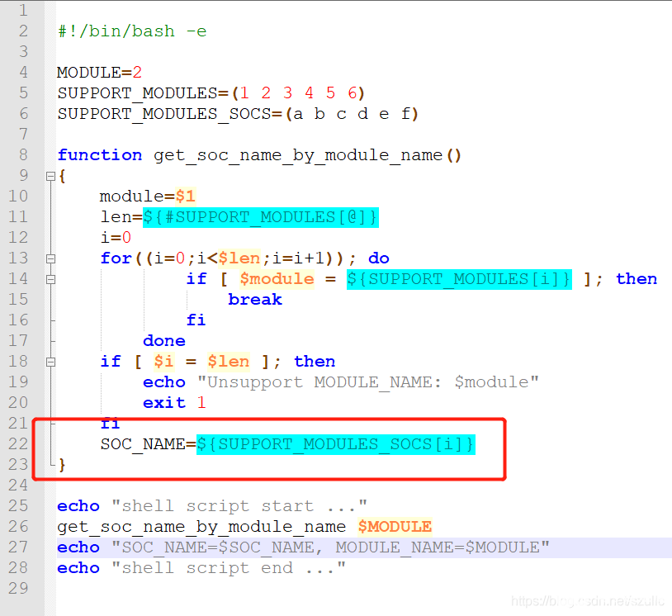Screen dimensions: 672x616
Task: Collapse the fold marker on line 14
Action: click(x=50, y=279)
